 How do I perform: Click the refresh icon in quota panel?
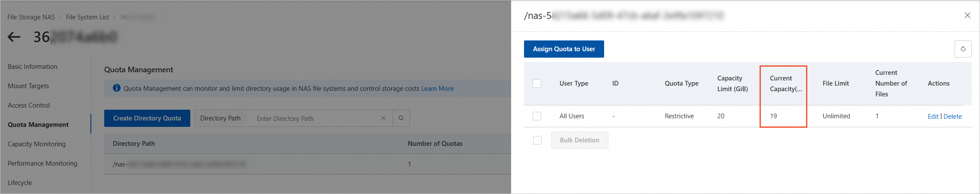pyautogui.click(x=963, y=49)
